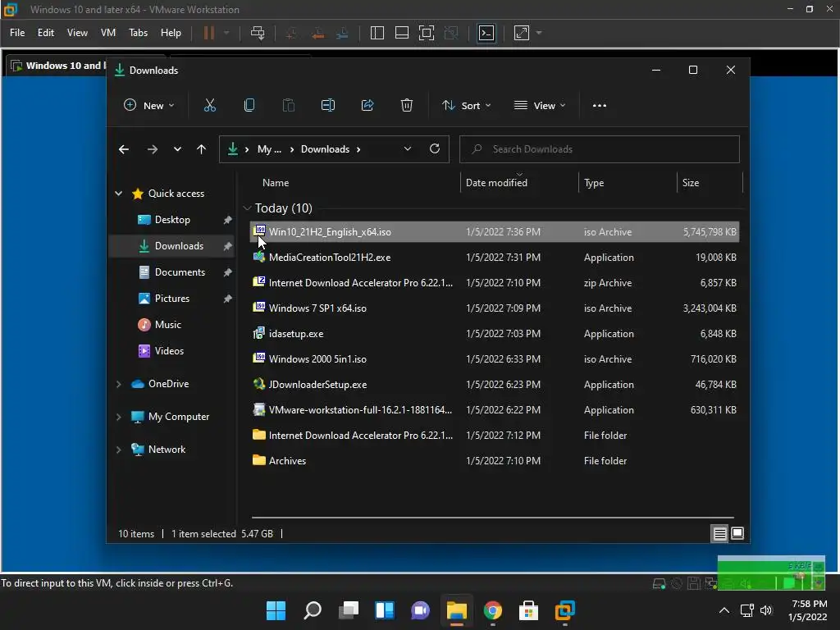This screenshot has width=840, height=630.
Task: Click VMware stretch guest display icon
Action: (521, 33)
